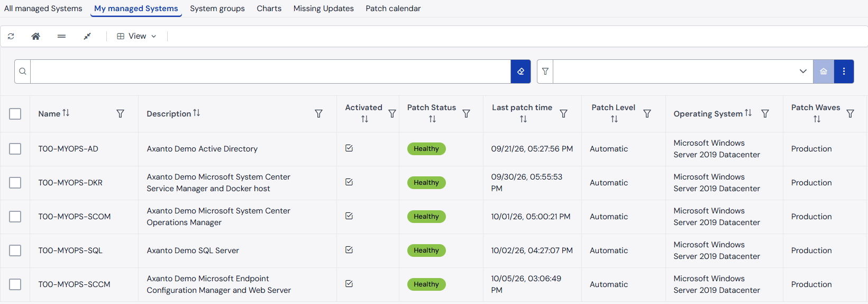Sort by Activated column arrows
The height and width of the screenshot is (304, 868).
coord(364,119)
